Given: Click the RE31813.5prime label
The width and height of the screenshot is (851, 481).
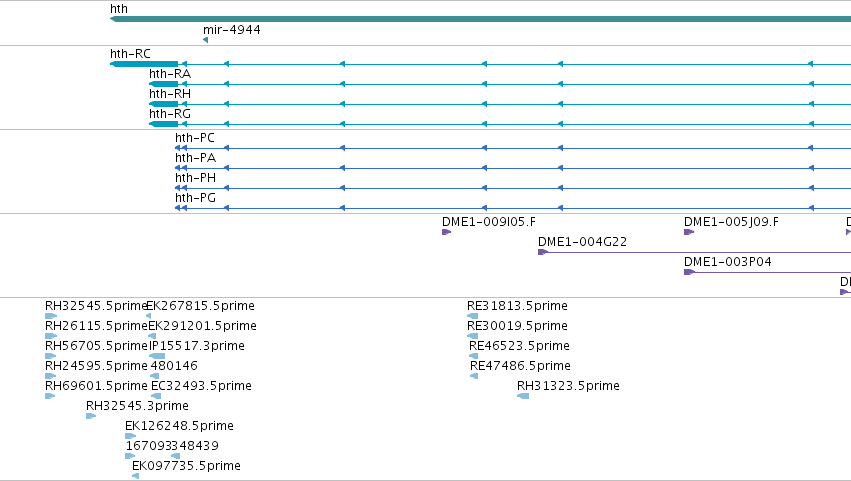Looking at the screenshot, I should (x=517, y=306).
